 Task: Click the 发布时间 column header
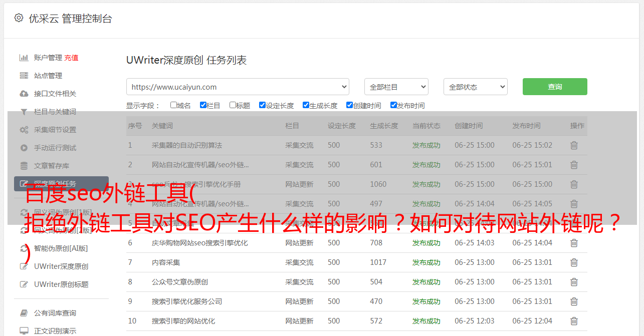click(526, 126)
